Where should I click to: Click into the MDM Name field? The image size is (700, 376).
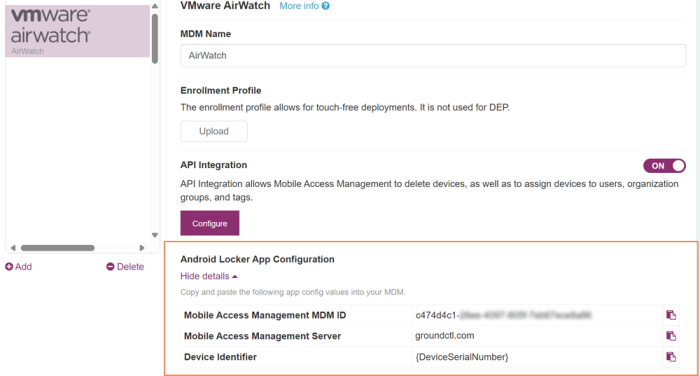(433, 55)
